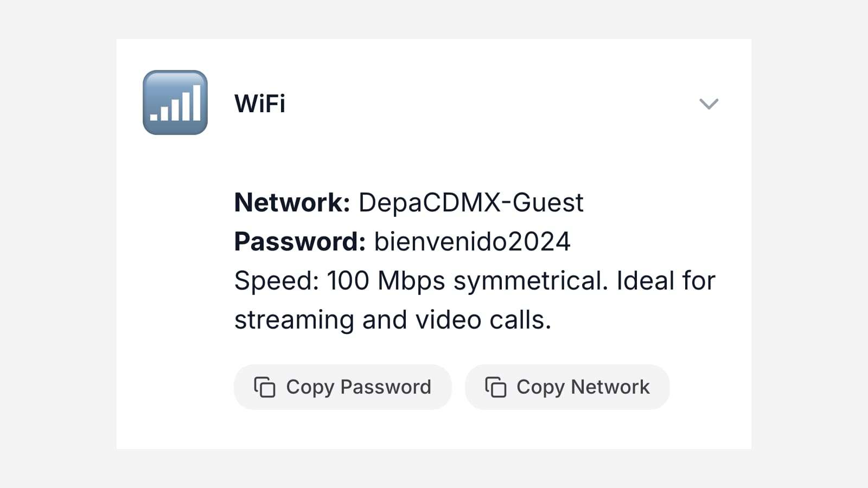Collapse the WiFi section with the chevron
868x488 pixels.
(709, 104)
